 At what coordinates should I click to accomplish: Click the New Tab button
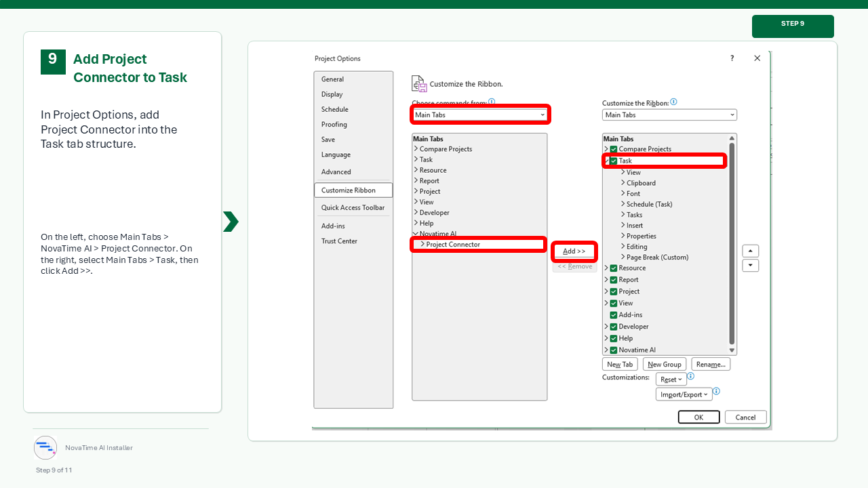pyautogui.click(x=620, y=364)
